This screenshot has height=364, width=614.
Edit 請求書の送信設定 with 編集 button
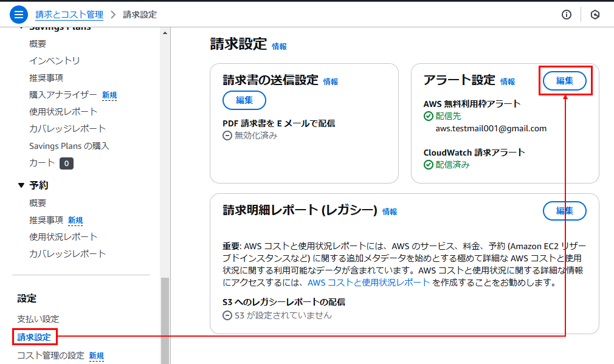click(244, 100)
